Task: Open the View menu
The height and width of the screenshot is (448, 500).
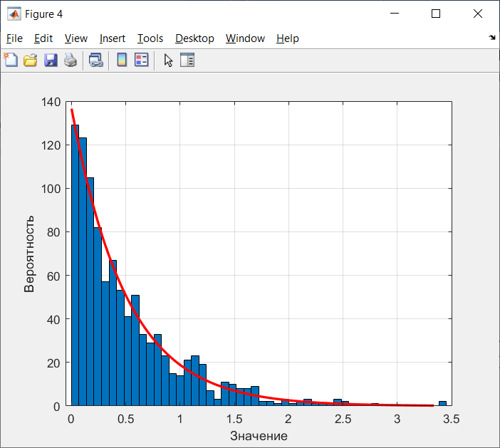Action: [x=76, y=38]
